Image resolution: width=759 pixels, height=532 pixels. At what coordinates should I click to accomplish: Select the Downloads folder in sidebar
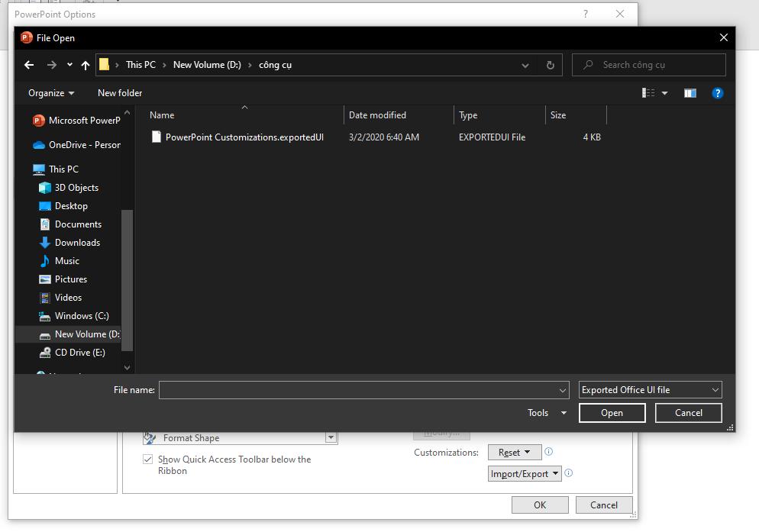pyautogui.click(x=77, y=243)
